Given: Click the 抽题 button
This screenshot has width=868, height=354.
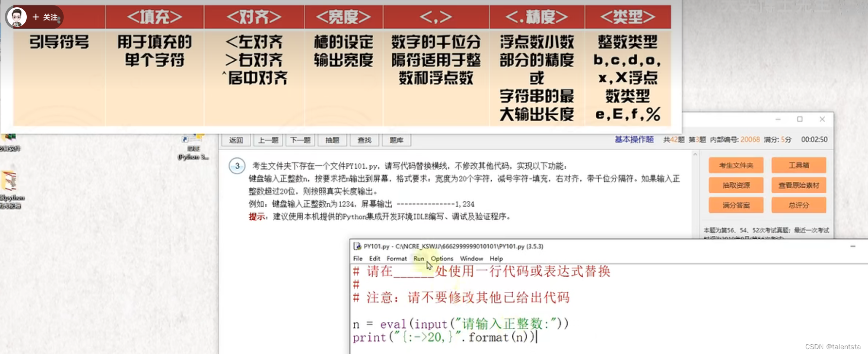Looking at the screenshot, I should tap(332, 140).
